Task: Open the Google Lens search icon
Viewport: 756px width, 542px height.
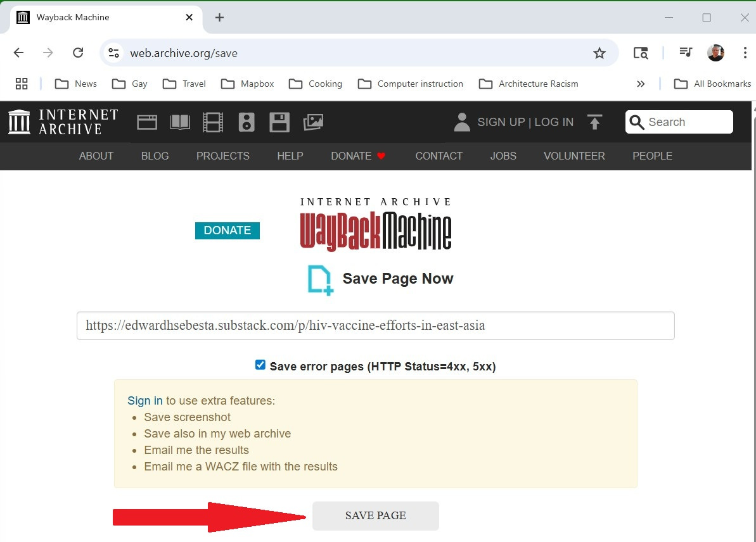Action: tap(641, 53)
